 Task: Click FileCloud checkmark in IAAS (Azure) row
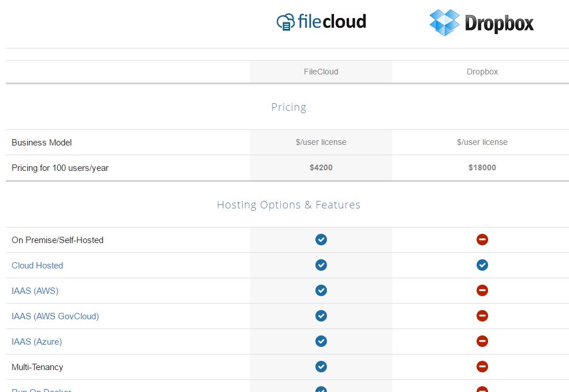tap(321, 341)
